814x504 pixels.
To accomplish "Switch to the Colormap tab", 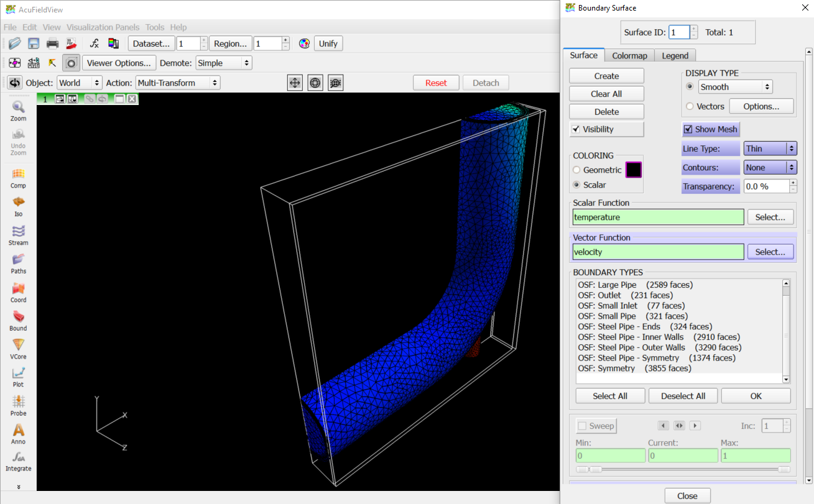I will tap(629, 55).
